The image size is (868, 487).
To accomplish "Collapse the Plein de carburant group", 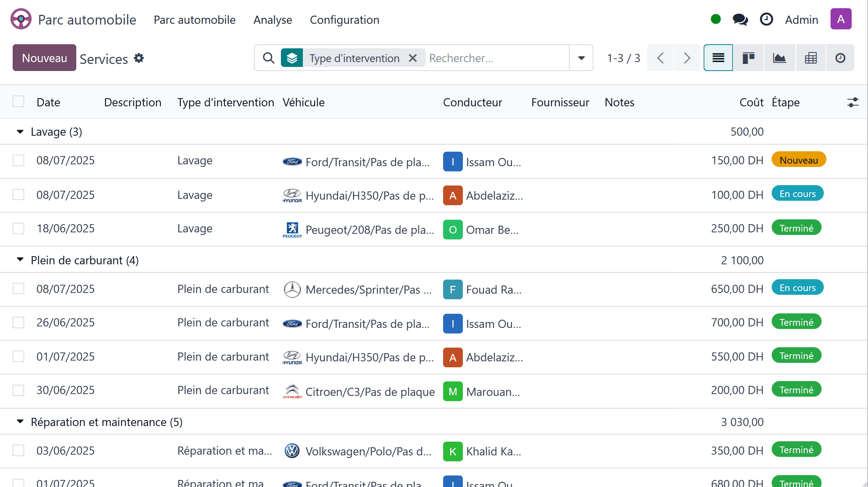I will pyautogui.click(x=20, y=260).
